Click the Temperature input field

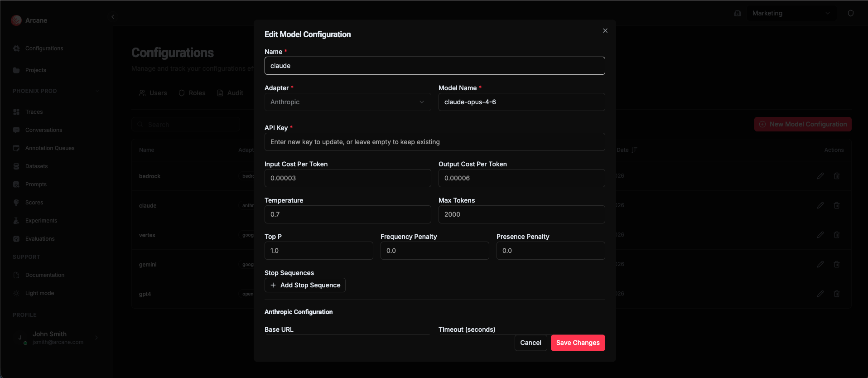click(x=347, y=214)
